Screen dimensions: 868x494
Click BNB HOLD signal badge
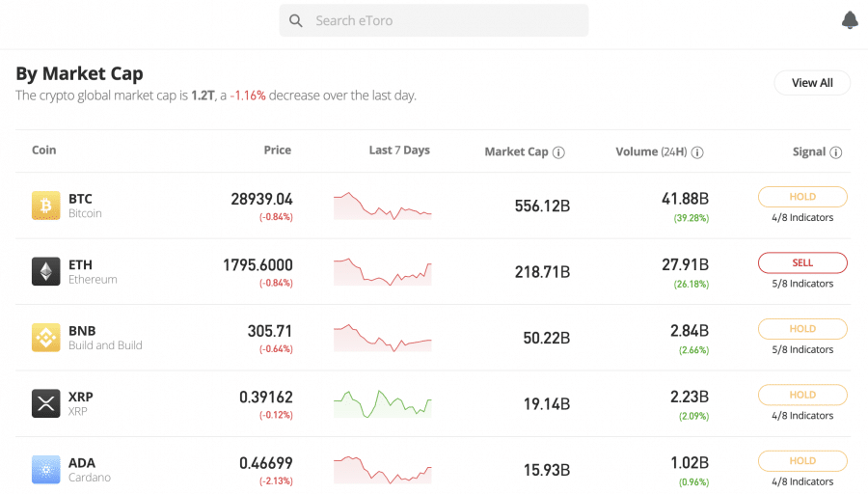[802, 329]
